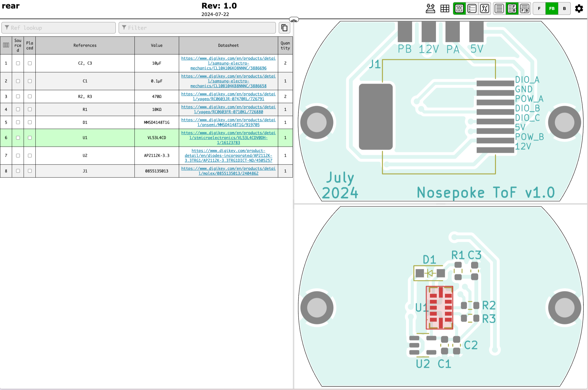Mark U2 as placed
588x390 pixels.
30,156
